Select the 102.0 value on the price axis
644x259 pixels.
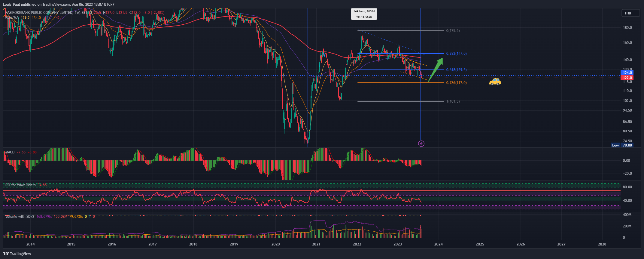click(627, 101)
